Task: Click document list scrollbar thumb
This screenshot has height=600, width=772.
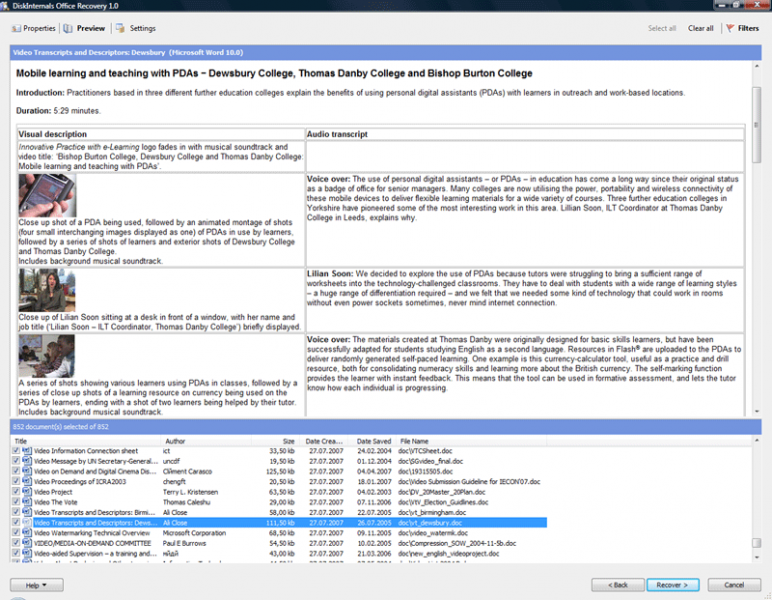Action: tap(756, 543)
